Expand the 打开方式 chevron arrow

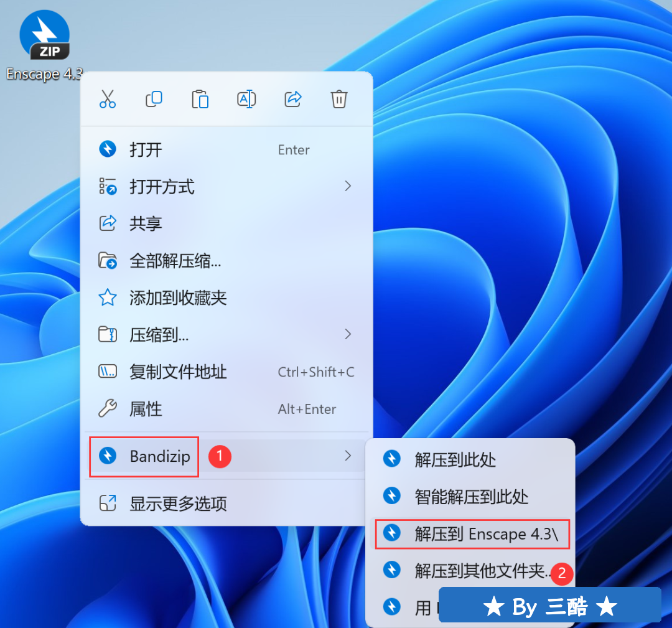pos(348,186)
